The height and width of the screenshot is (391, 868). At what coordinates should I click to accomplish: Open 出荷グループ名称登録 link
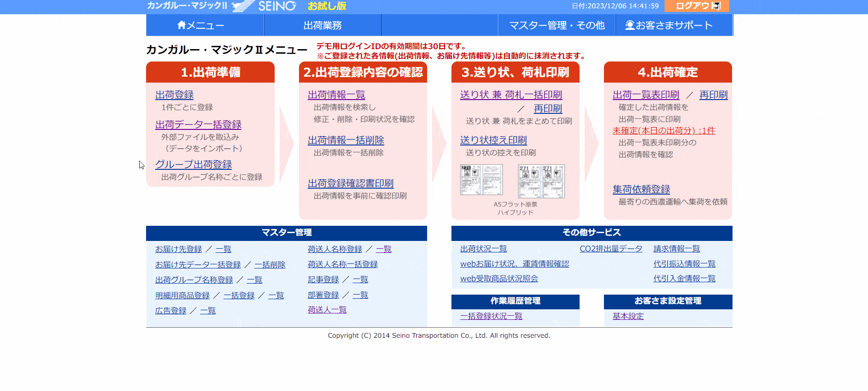[x=194, y=279]
